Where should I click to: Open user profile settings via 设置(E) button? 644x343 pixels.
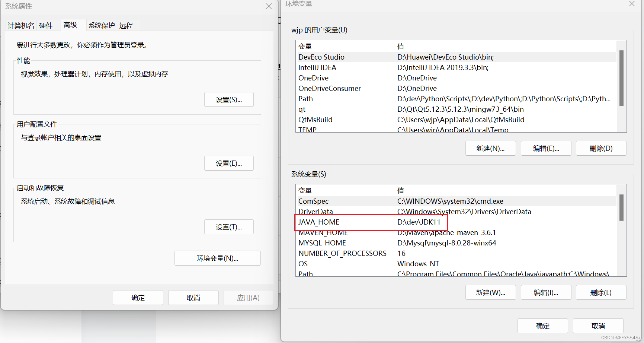(229, 163)
